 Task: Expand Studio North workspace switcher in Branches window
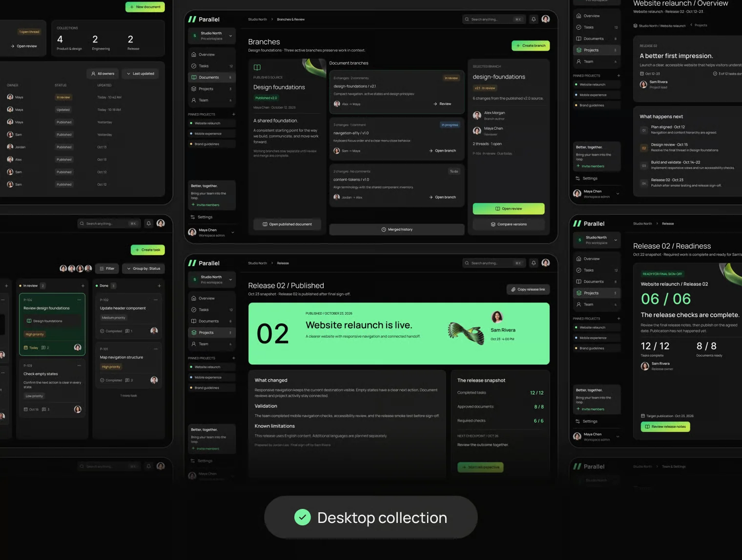[212, 36]
